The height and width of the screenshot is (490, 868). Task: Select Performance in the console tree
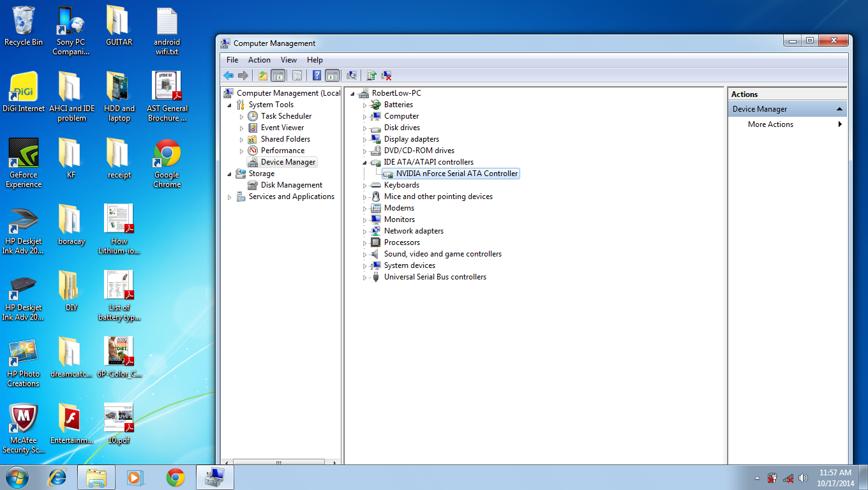click(x=283, y=151)
